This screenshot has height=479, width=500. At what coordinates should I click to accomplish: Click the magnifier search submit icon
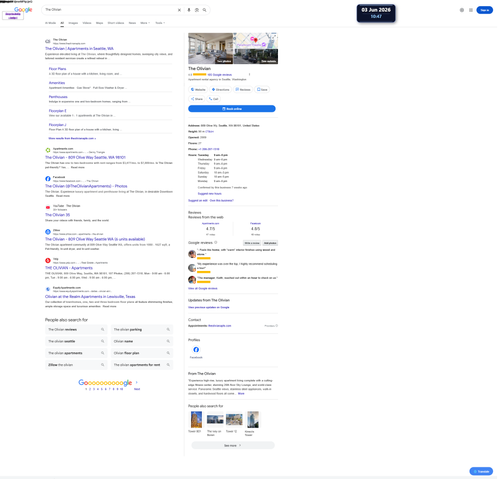click(x=204, y=10)
